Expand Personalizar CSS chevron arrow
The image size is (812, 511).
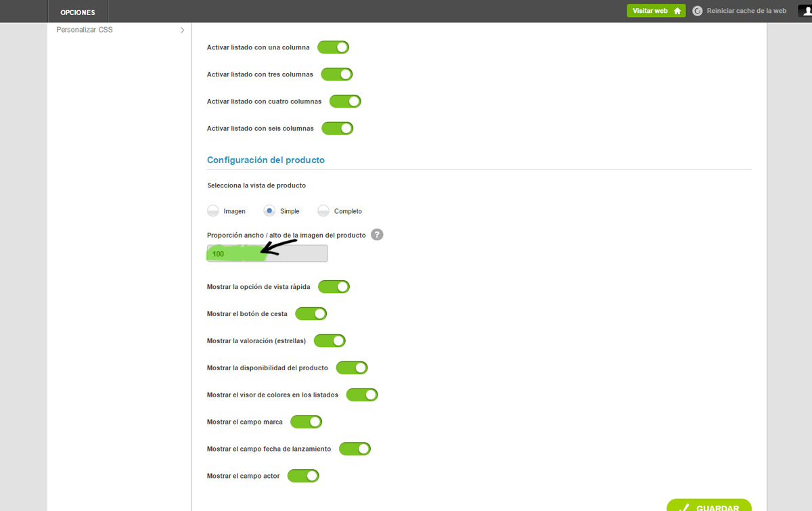click(x=182, y=30)
